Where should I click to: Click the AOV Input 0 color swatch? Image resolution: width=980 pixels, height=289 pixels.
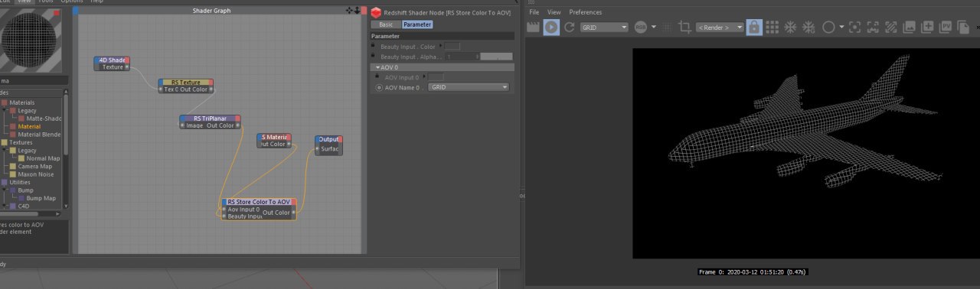point(436,76)
